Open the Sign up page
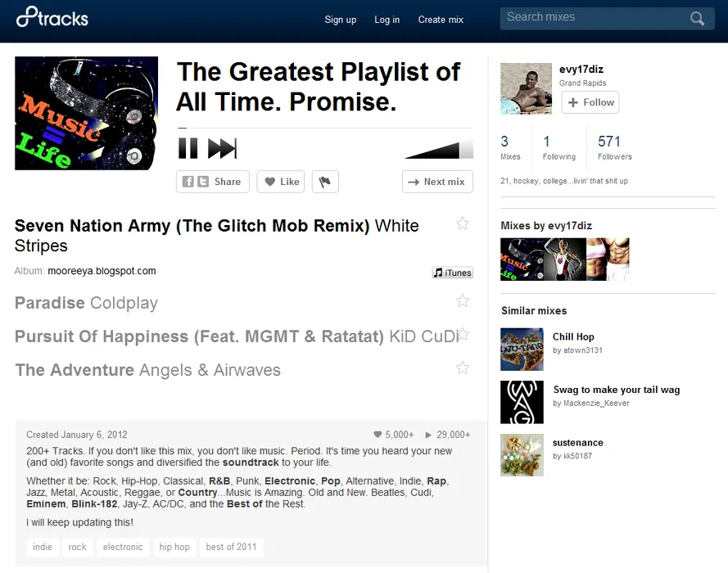 (341, 20)
